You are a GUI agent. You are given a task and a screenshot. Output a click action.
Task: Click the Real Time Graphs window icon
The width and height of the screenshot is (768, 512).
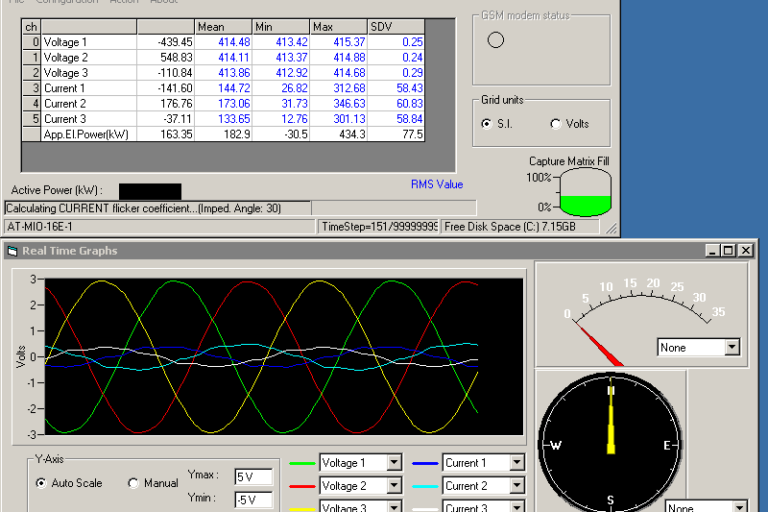[x=13, y=251]
